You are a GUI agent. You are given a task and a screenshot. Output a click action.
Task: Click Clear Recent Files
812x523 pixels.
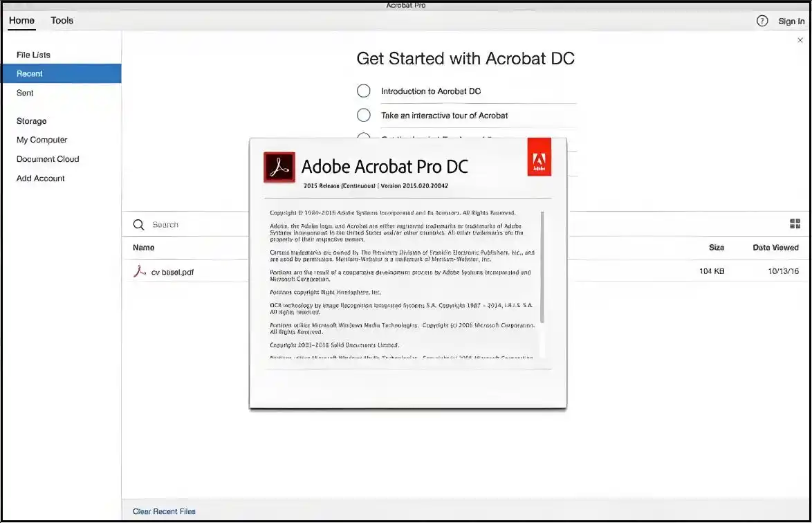pos(164,511)
